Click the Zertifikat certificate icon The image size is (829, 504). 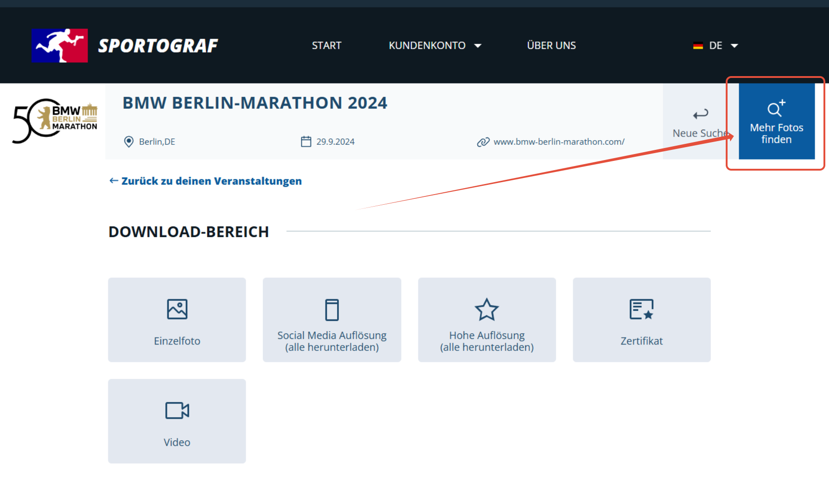tap(642, 309)
